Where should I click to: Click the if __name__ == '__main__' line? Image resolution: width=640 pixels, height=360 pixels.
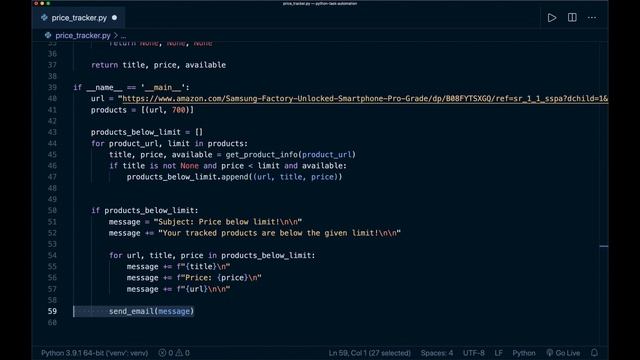pos(131,88)
